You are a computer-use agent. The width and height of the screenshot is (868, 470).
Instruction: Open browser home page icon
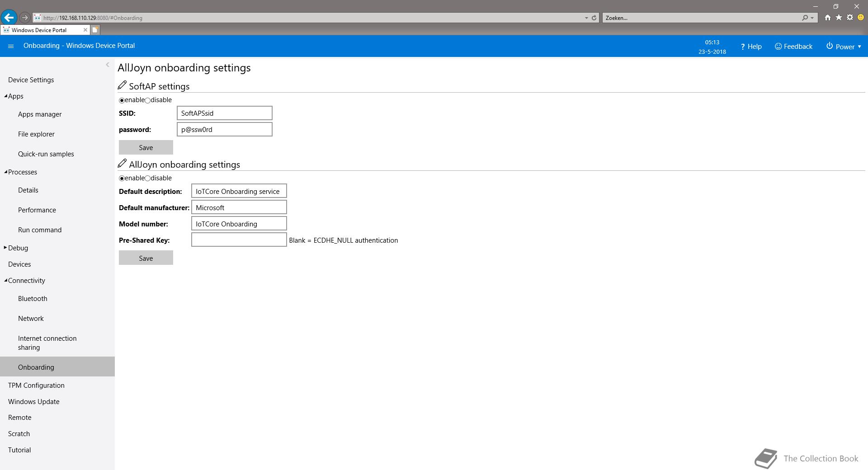click(827, 18)
